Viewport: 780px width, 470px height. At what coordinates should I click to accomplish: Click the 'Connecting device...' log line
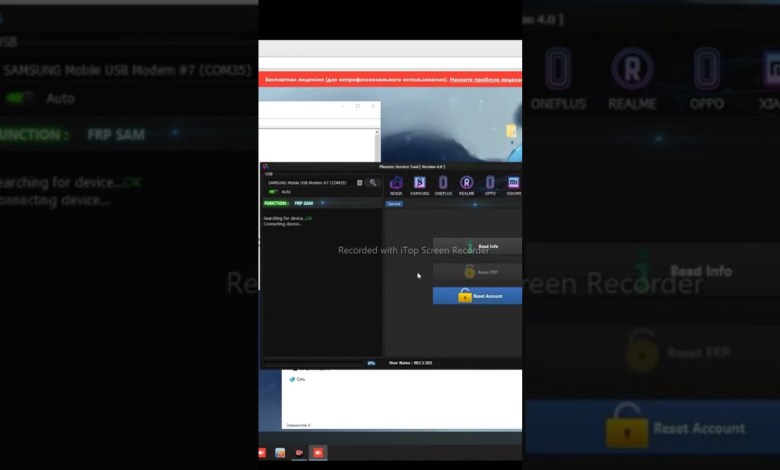pyautogui.click(x=283, y=224)
